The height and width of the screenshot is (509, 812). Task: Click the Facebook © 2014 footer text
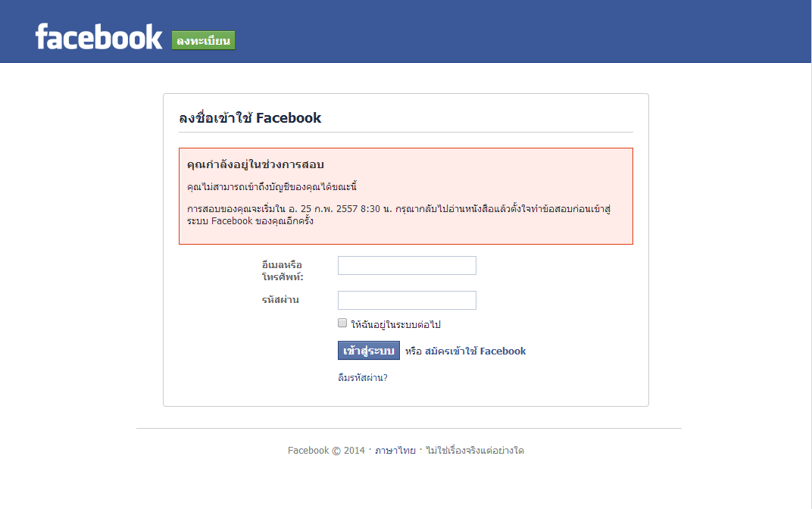click(326, 450)
